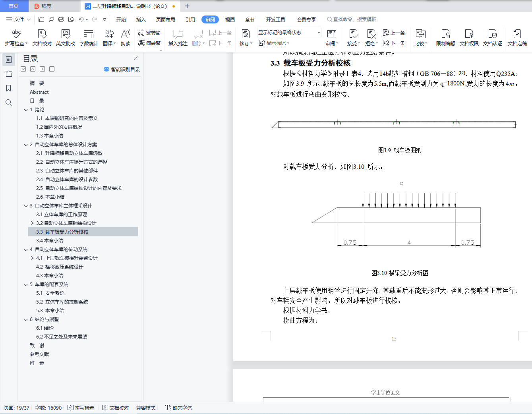The image size is (532, 414).
Task: Close the 目录 navigation pane
Action: (x=136, y=58)
